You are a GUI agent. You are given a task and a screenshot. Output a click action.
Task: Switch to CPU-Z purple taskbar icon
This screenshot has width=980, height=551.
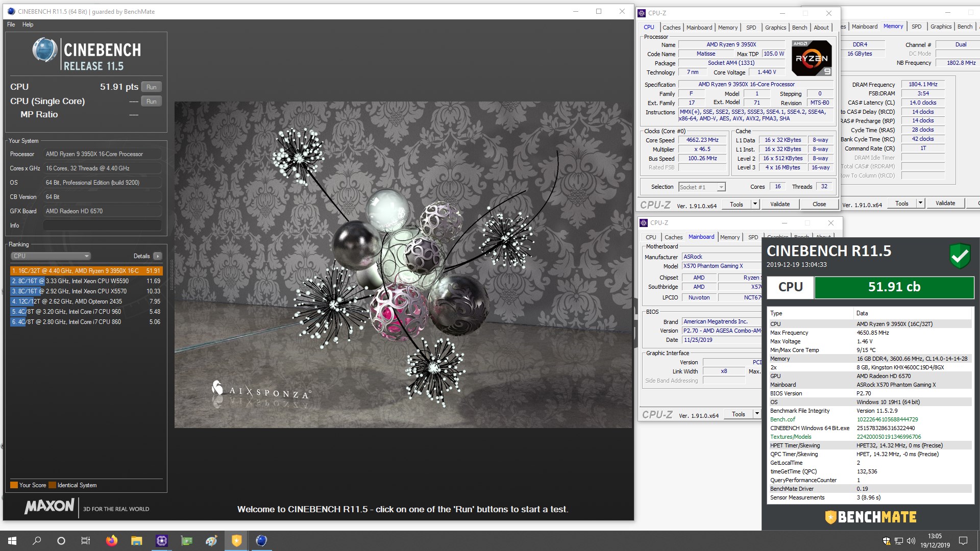coord(161,541)
